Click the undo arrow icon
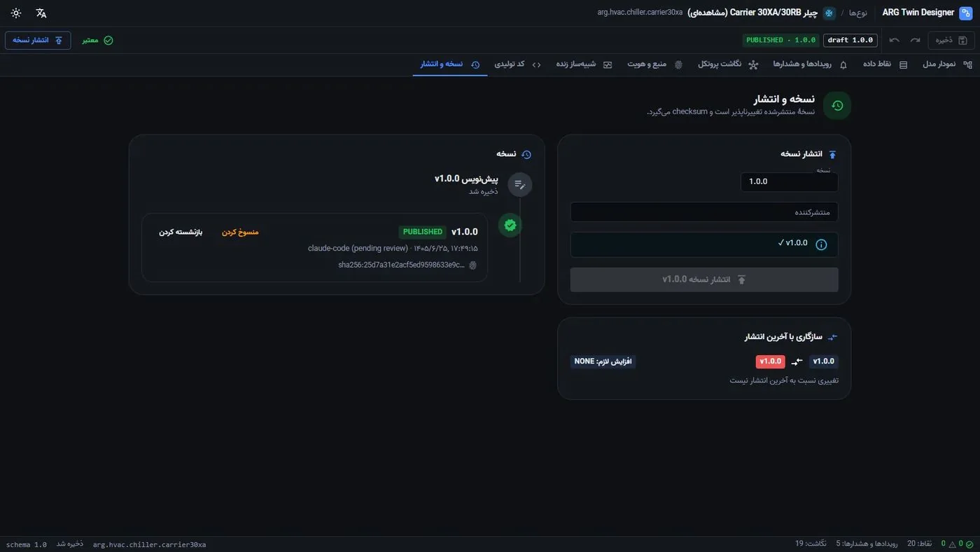 pyautogui.click(x=895, y=40)
